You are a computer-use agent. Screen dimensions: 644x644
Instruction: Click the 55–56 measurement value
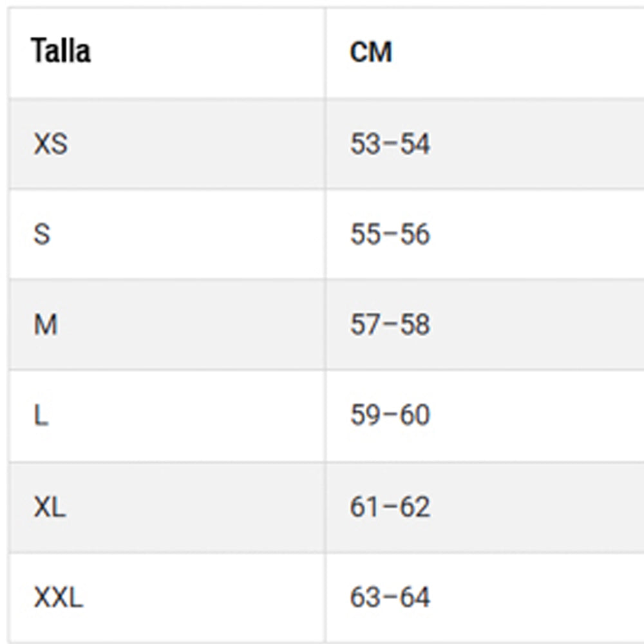(390, 234)
